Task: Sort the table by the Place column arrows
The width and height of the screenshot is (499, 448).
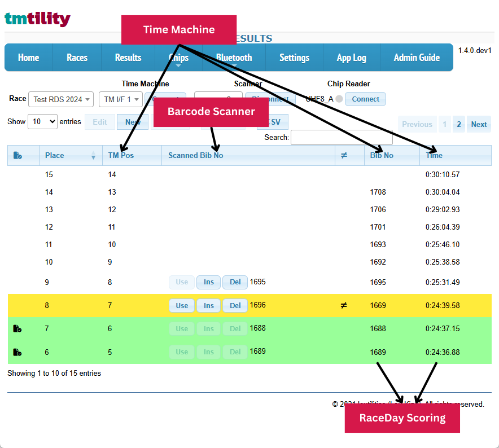Action: click(93, 156)
